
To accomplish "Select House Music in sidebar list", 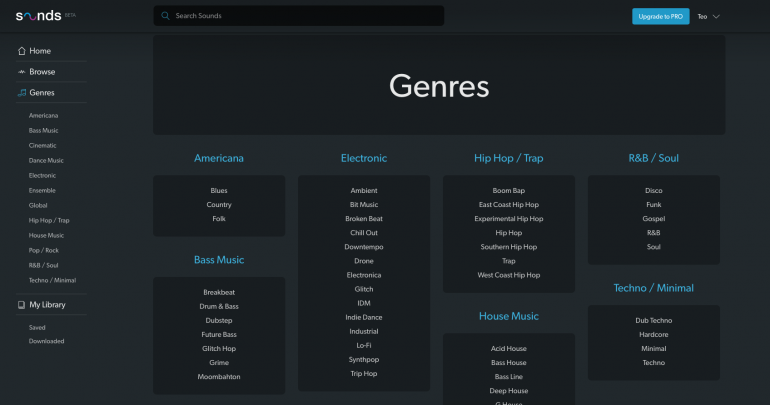I will click(x=46, y=235).
